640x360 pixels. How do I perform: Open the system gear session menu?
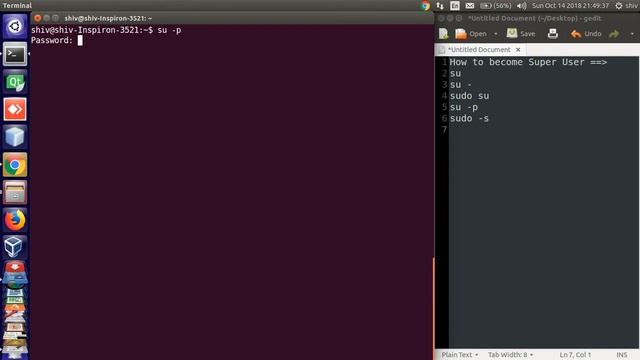click(x=619, y=6)
